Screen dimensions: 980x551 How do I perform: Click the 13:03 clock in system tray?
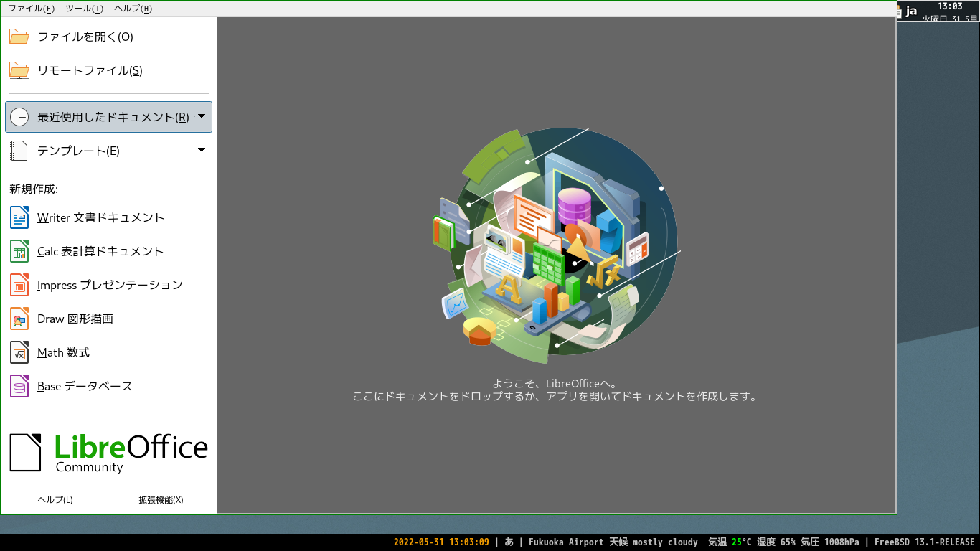(x=950, y=6)
